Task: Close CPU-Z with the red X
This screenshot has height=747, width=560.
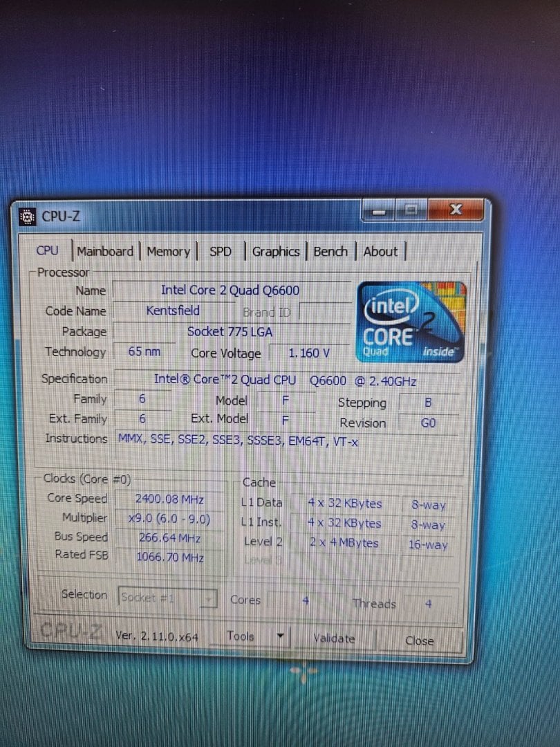Action: tap(456, 210)
